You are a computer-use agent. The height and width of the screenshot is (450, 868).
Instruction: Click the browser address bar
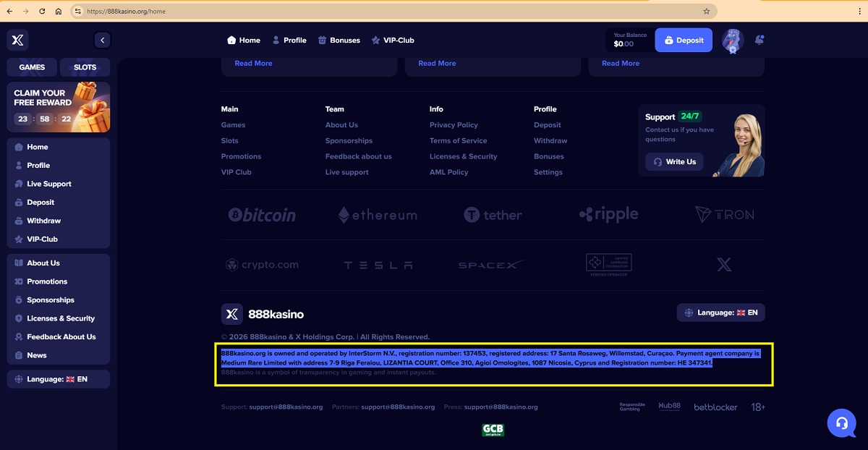(x=391, y=12)
